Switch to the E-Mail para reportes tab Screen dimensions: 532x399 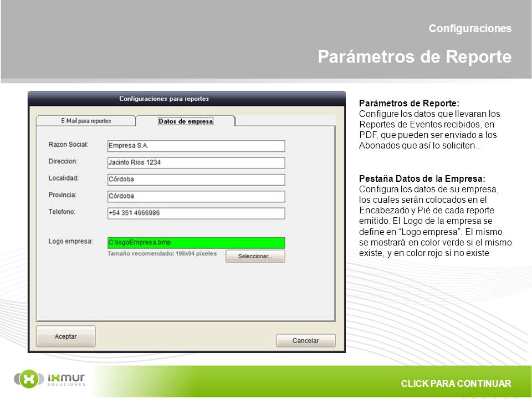click(x=86, y=121)
